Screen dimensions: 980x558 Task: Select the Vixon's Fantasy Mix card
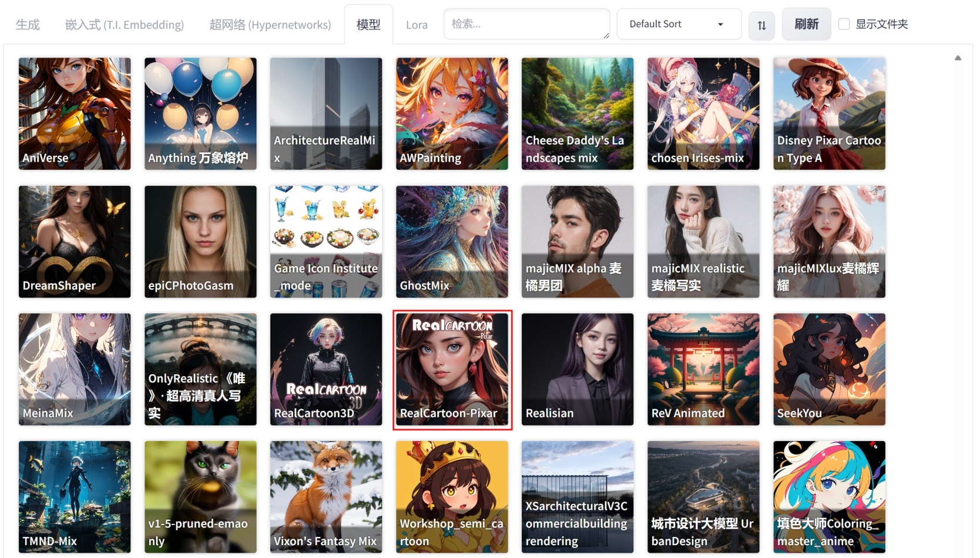(x=326, y=497)
